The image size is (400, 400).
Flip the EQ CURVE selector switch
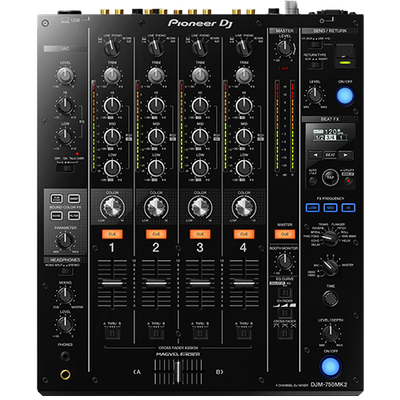[x=285, y=293]
